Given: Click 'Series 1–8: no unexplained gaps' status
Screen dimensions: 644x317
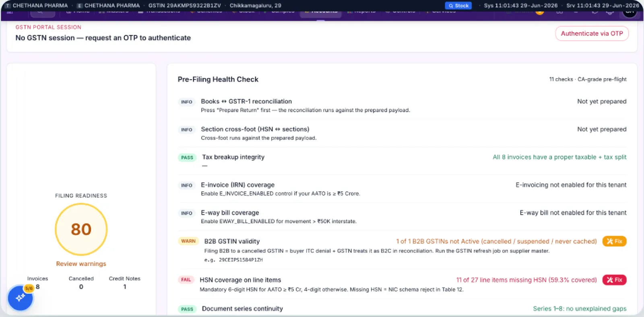Looking at the screenshot, I should click(580, 309).
